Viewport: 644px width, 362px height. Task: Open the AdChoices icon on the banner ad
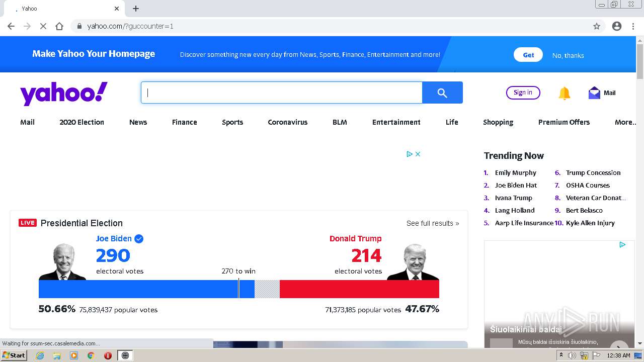[x=410, y=154]
